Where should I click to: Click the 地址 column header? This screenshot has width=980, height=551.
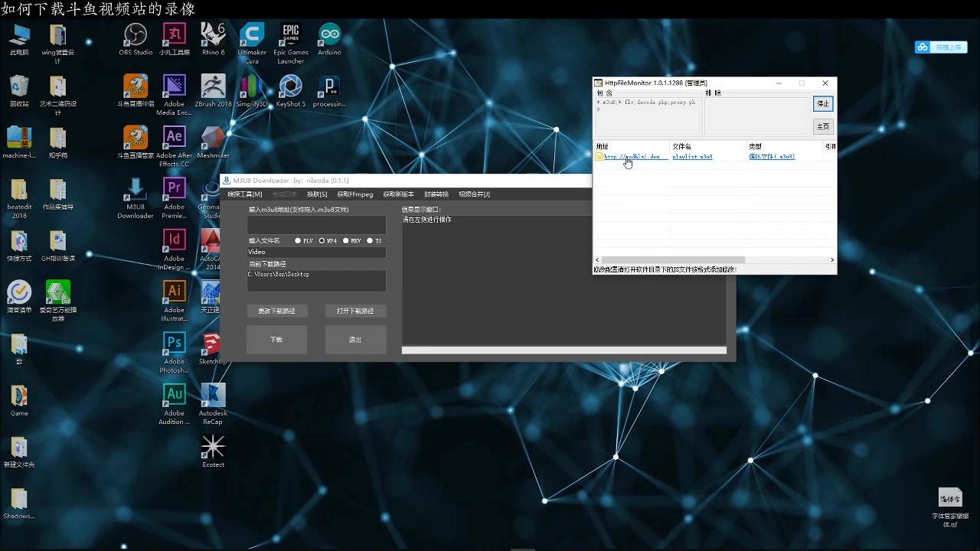coord(632,146)
